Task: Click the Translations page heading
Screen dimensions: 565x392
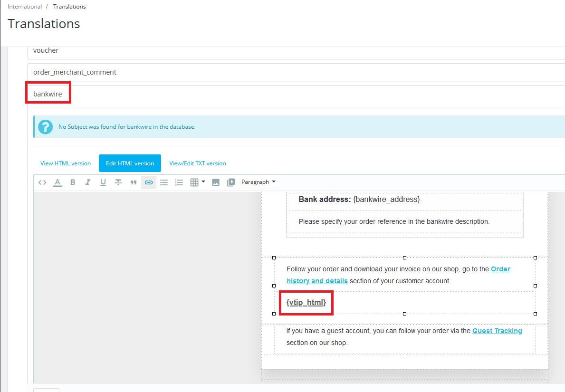Action: click(x=44, y=24)
